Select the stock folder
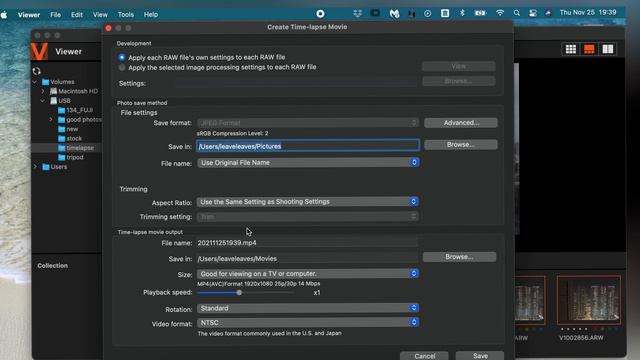 [x=70, y=138]
